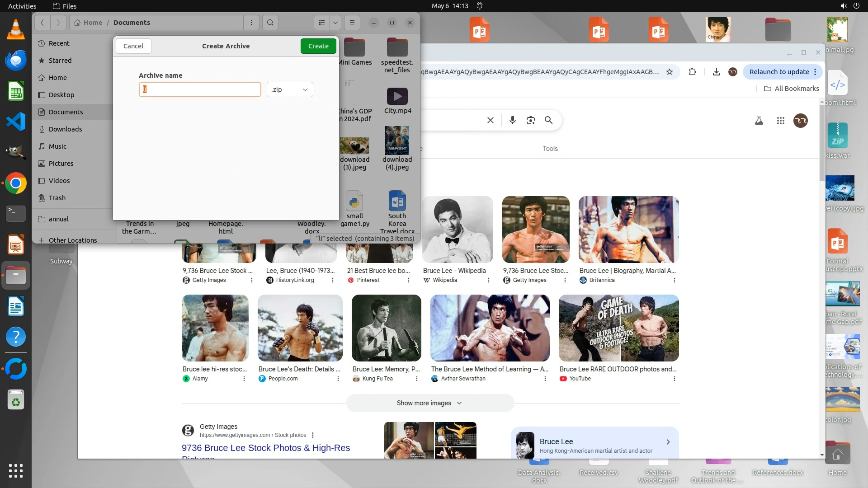
Task: Open the Tools search option
Action: click(550, 149)
